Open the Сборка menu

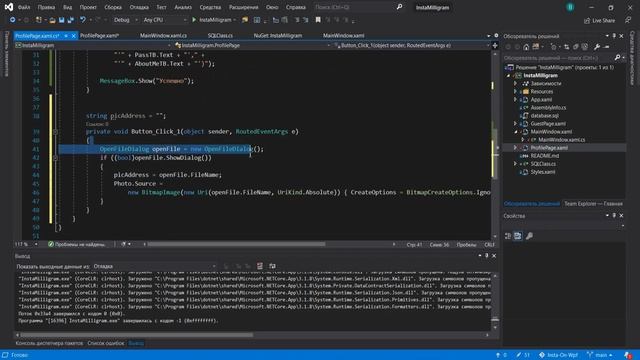coord(113,7)
